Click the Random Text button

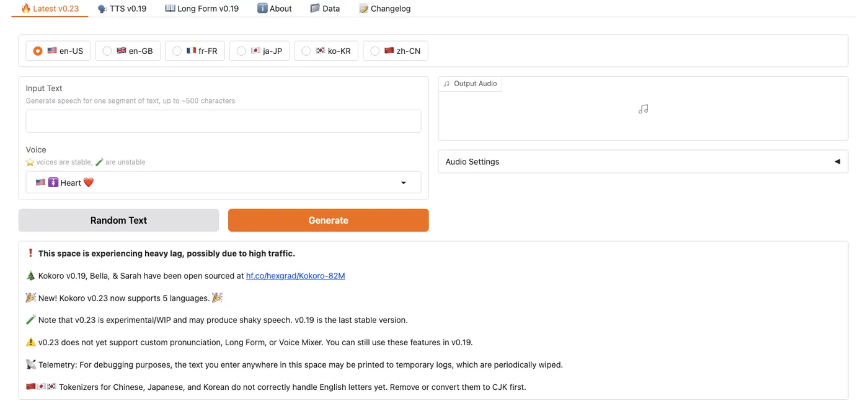[118, 220]
